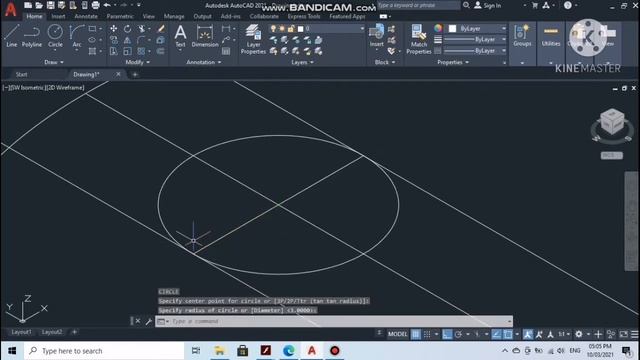Open the Annotate ribbon tab

coord(86,16)
